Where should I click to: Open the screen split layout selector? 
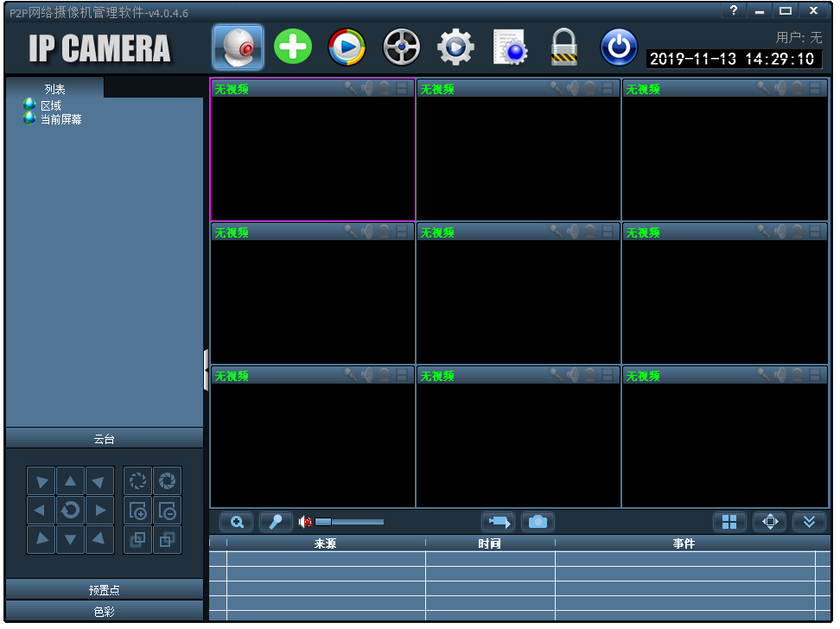click(x=729, y=522)
